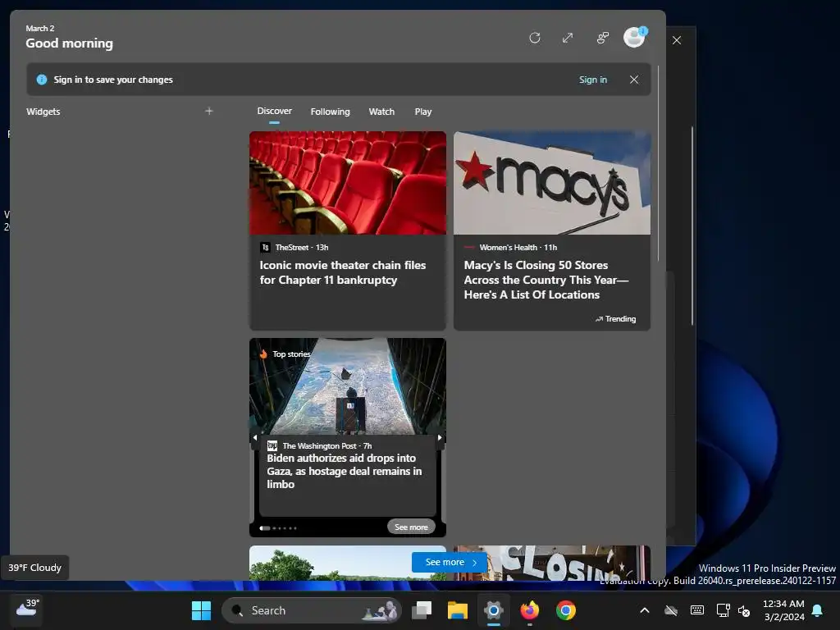The image size is (840, 630).
Task: Click Women's Health source label
Action: pos(510,248)
